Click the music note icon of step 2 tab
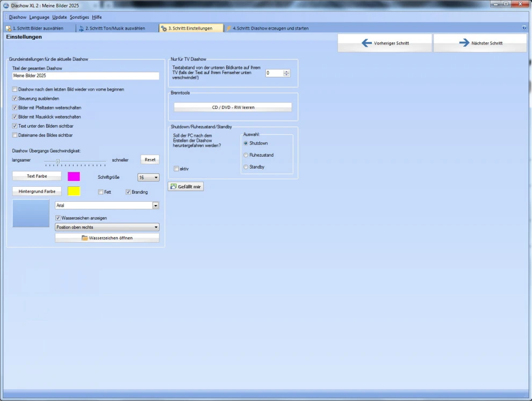 pyautogui.click(x=81, y=28)
